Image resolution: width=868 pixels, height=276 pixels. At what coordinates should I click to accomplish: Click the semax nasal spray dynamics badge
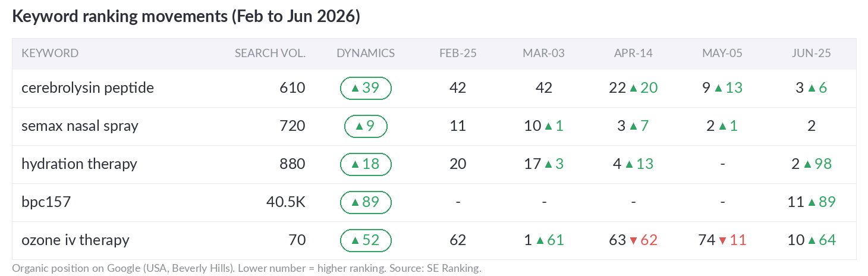[x=366, y=126]
